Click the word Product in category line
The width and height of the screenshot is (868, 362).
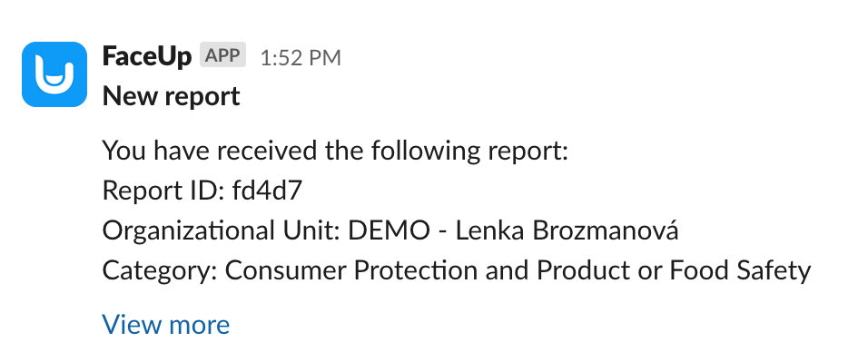coord(587,270)
